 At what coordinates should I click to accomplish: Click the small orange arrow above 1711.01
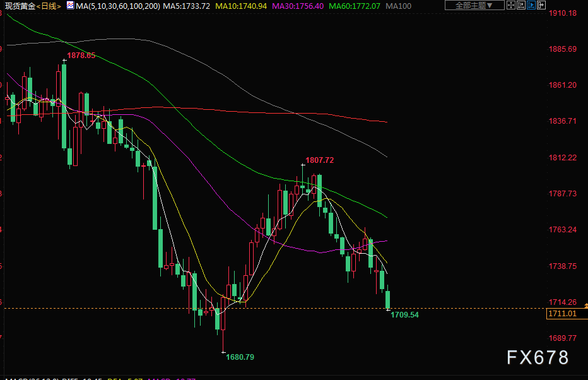click(586, 305)
